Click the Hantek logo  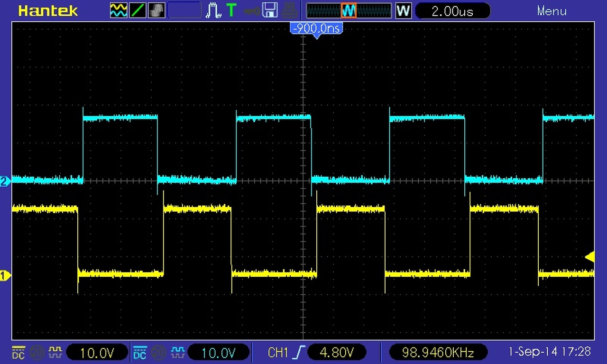47,11
